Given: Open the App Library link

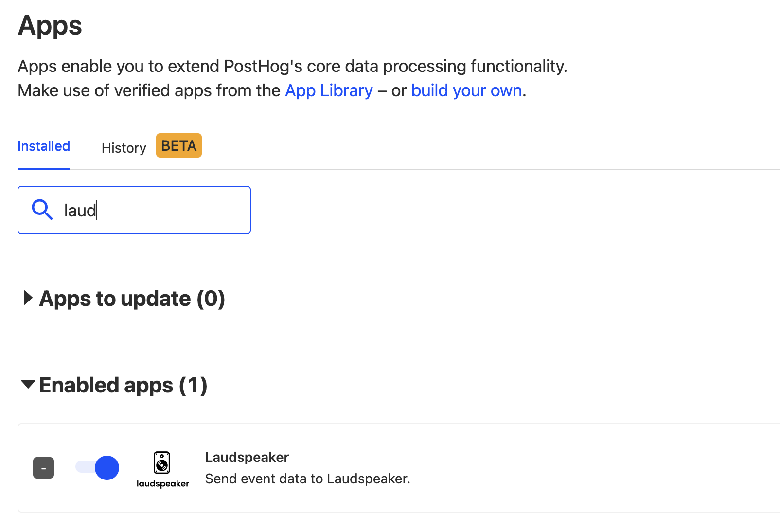Looking at the screenshot, I should coord(328,90).
